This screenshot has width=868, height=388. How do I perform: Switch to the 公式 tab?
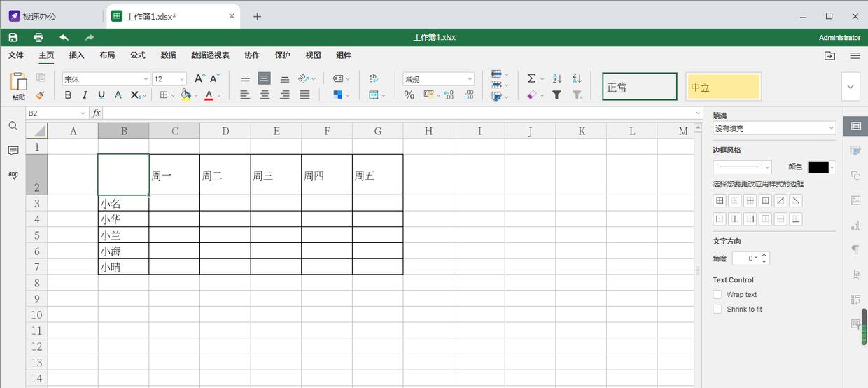click(138, 55)
